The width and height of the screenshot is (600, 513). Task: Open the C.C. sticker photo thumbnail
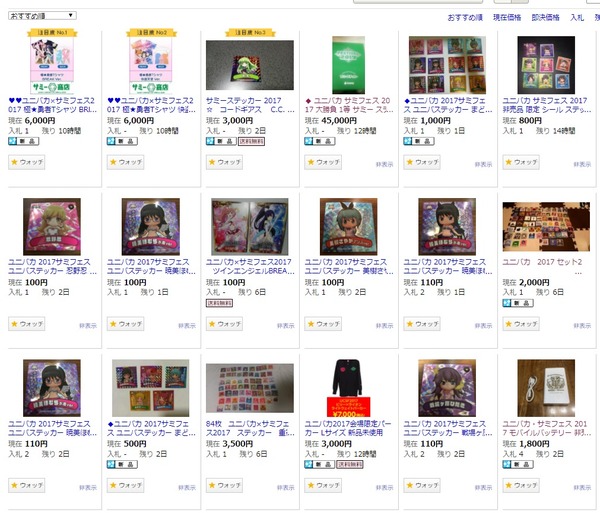250,65
